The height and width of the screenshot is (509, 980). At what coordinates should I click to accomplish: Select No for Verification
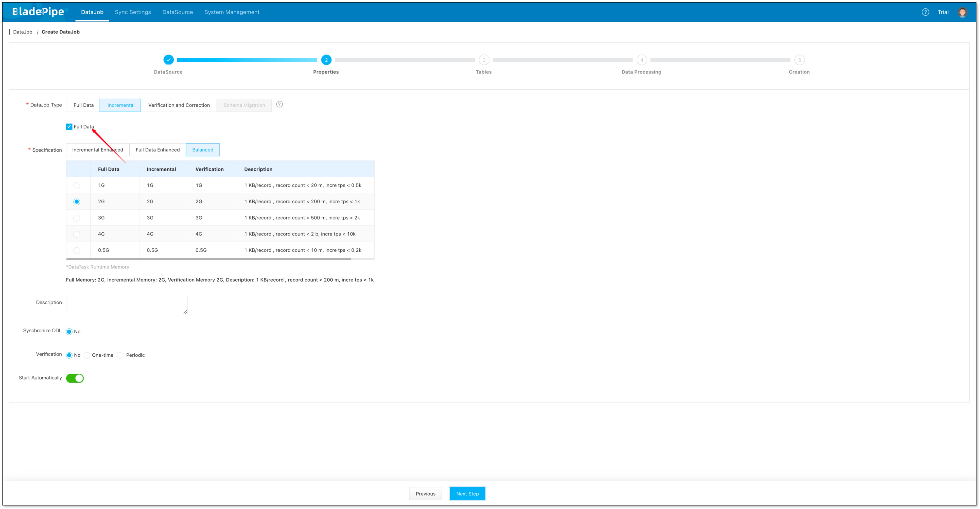(x=69, y=355)
